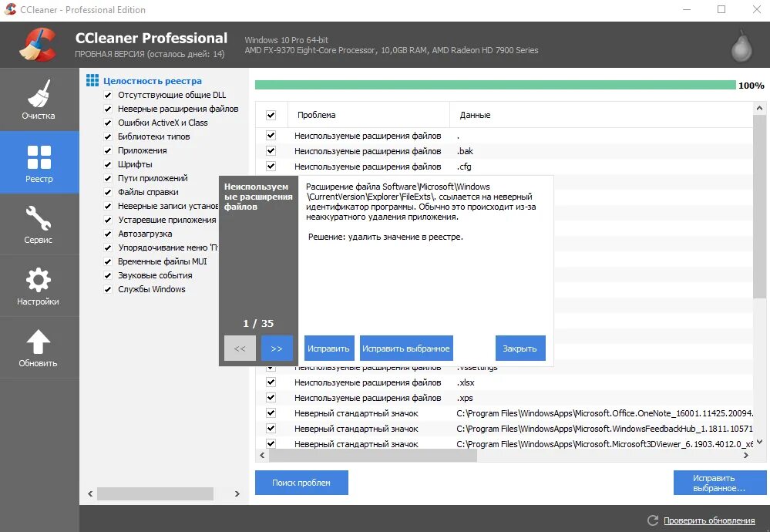Open the Обновить upgrade section

coord(39,348)
